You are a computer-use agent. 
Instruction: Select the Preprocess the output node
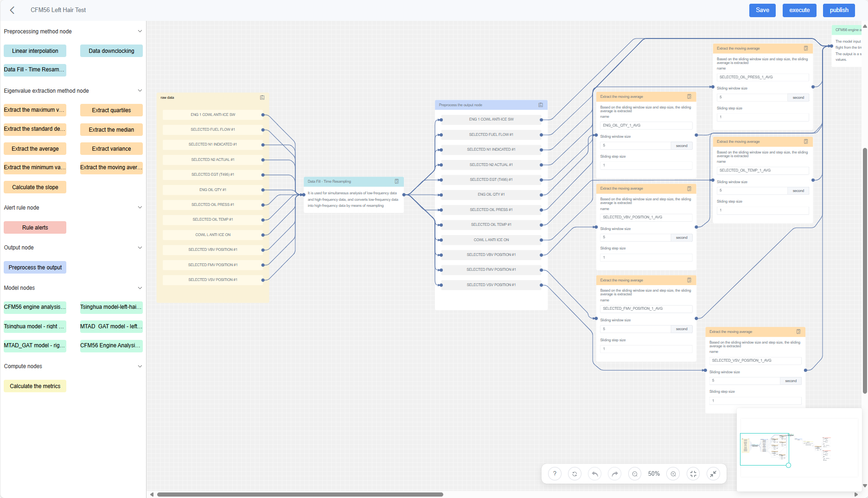coord(35,267)
